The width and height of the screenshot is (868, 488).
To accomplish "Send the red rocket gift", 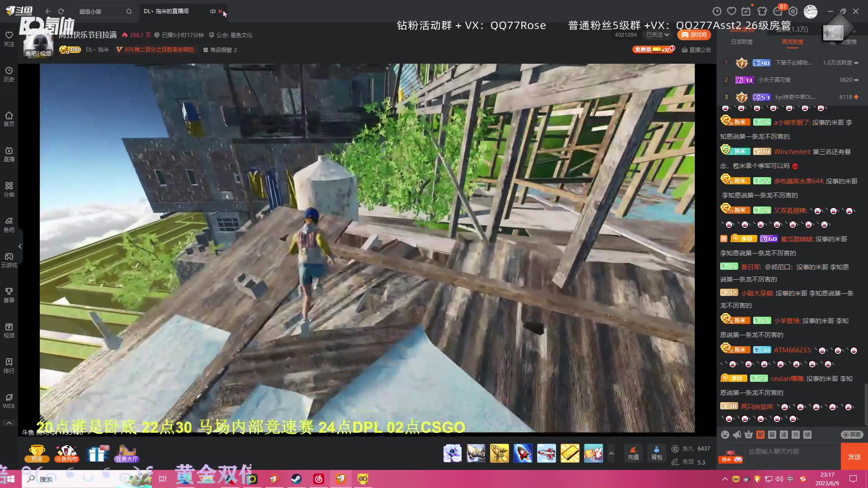I will pyautogui.click(x=523, y=454).
